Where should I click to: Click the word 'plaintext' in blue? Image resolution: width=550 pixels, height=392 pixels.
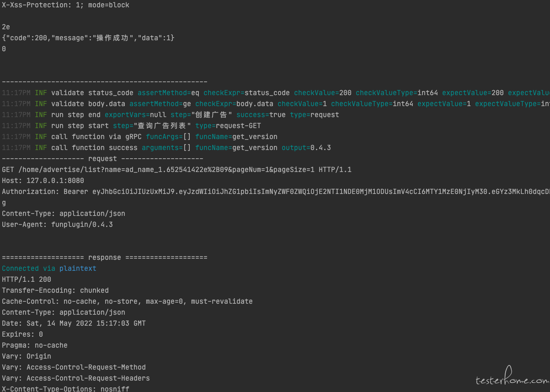[x=78, y=268]
